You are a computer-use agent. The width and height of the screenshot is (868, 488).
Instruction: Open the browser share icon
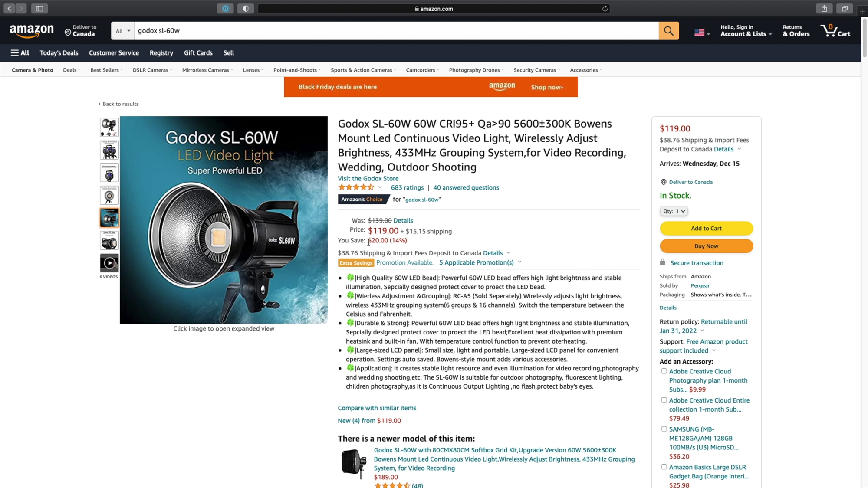(x=824, y=9)
